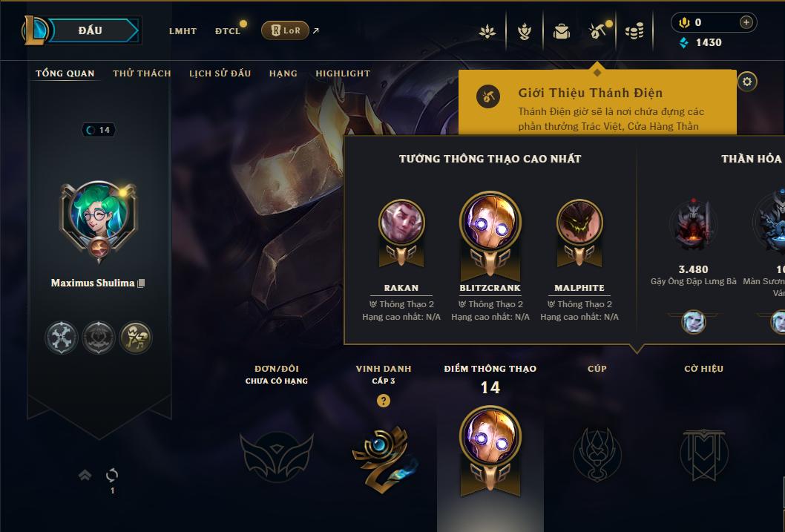The image size is (785, 532).
Task: Add Riot Points with plus button
Action: 746,22
